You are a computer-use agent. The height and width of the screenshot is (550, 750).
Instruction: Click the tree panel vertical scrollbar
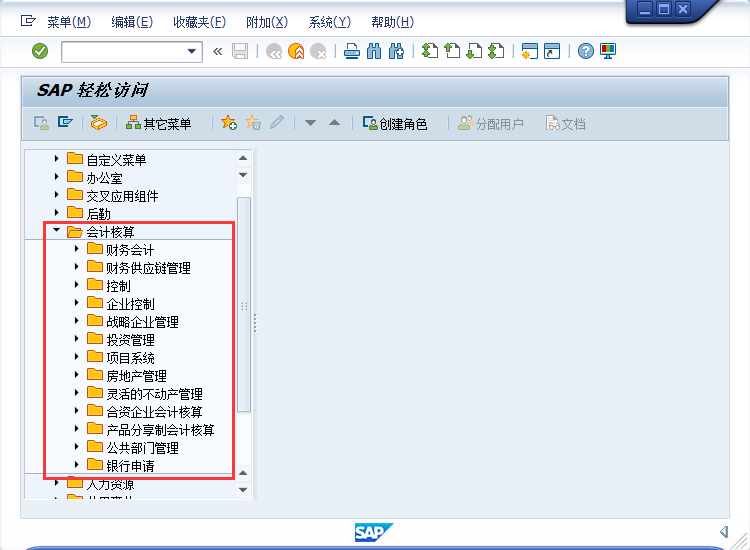pyautogui.click(x=243, y=300)
